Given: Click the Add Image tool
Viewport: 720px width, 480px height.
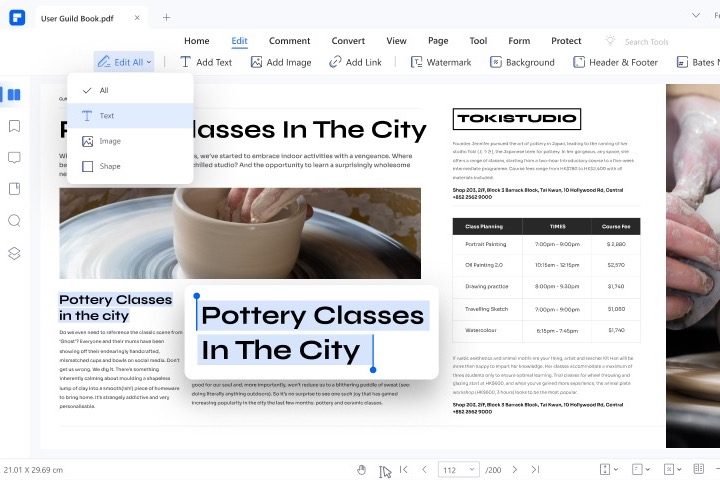Looking at the screenshot, I should tap(281, 62).
